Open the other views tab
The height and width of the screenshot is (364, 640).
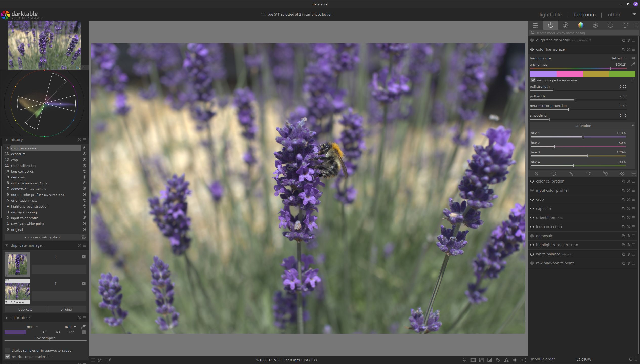[614, 15]
